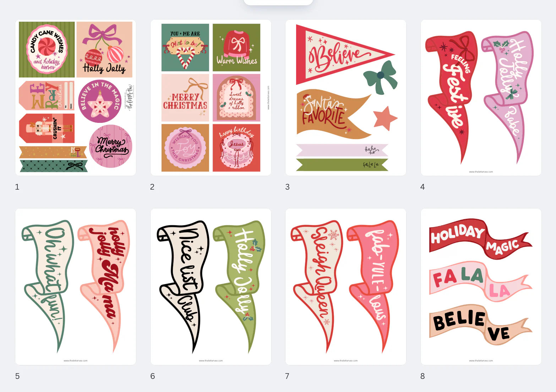This screenshot has height=392, width=556.
Task: Click the page number 6 label
Action: pyautogui.click(x=153, y=376)
